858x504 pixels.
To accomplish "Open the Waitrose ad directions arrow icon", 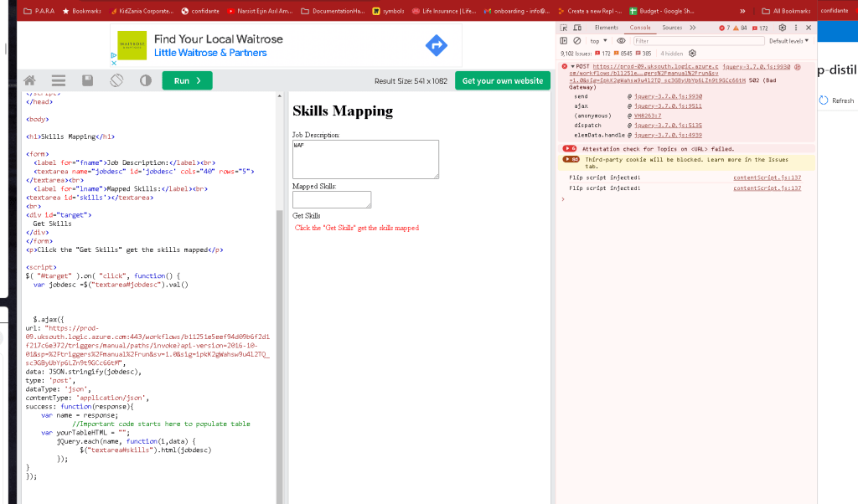I will click(x=436, y=45).
